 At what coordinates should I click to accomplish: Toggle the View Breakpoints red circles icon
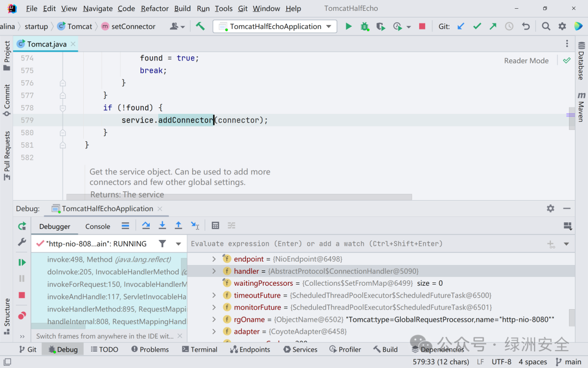click(22, 316)
